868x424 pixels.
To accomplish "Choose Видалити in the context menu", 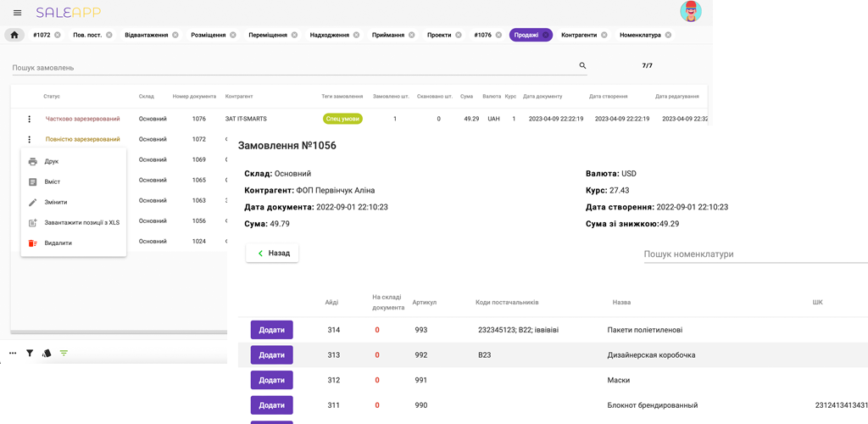I will click(73, 243).
